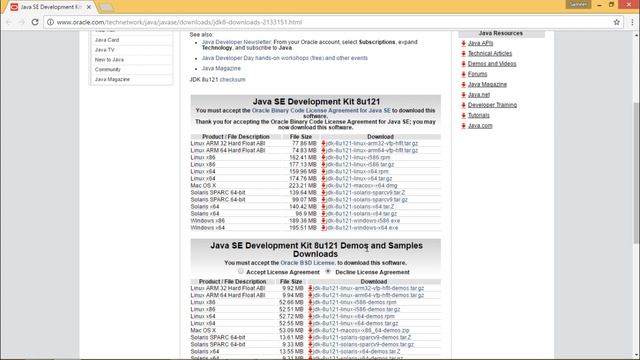Open Oracle Binary Code License Agreement link
The width and height of the screenshot is (640, 360).
click(321, 111)
